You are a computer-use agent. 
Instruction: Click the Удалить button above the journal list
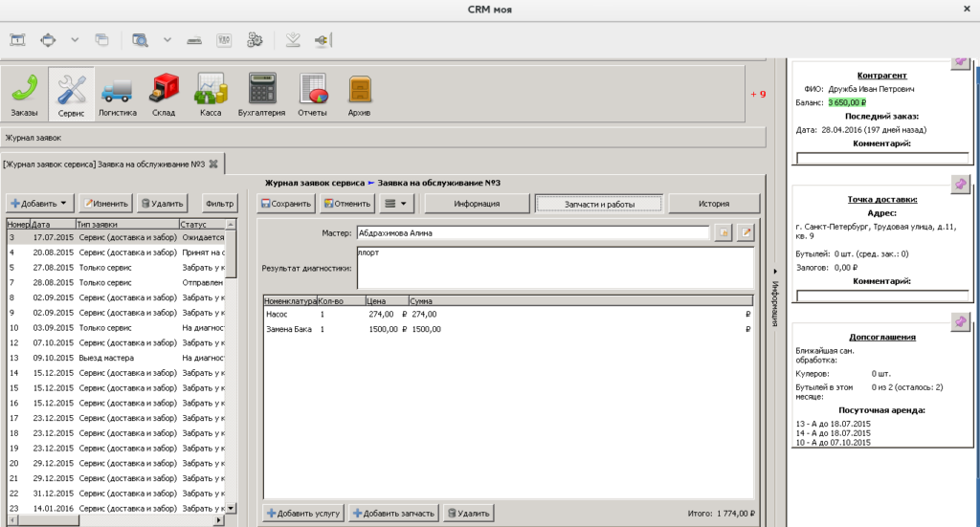click(163, 204)
